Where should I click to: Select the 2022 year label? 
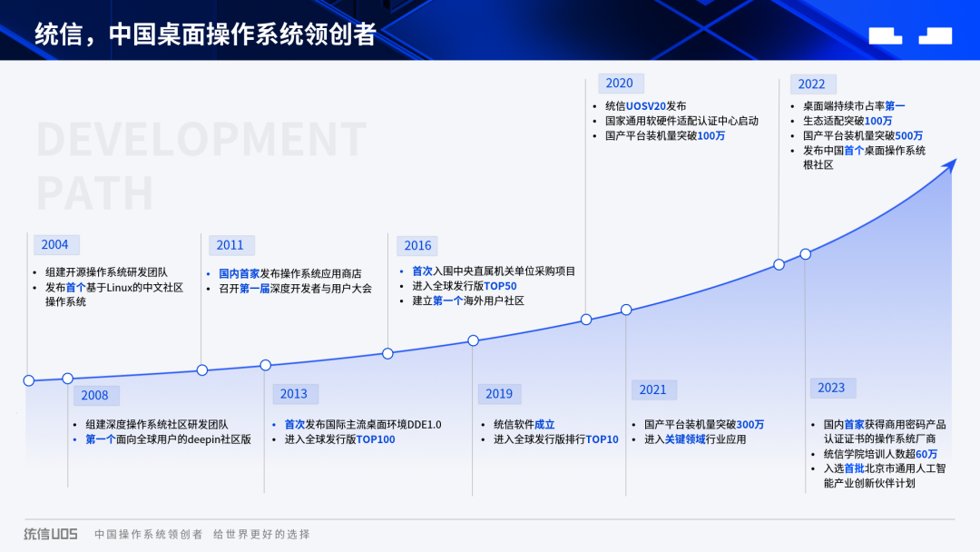pyautogui.click(x=813, y=84)
